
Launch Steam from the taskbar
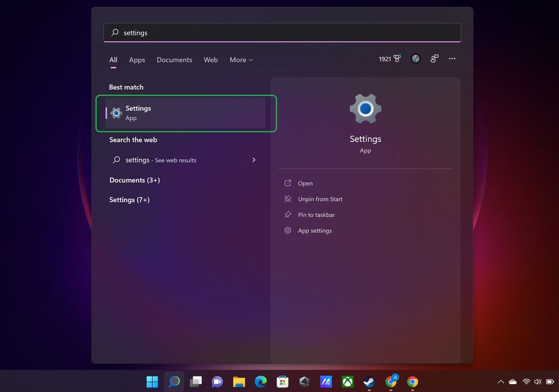[369, 382]
